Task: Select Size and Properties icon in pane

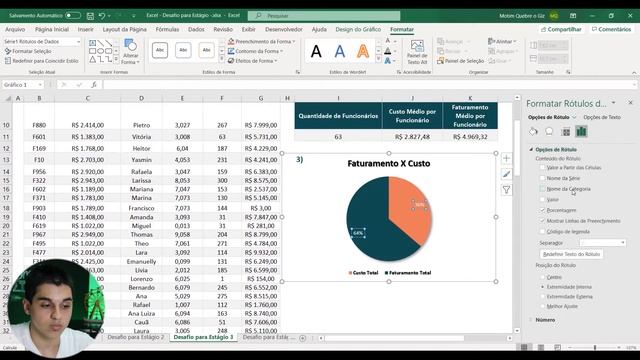Action: coord(566,131)
